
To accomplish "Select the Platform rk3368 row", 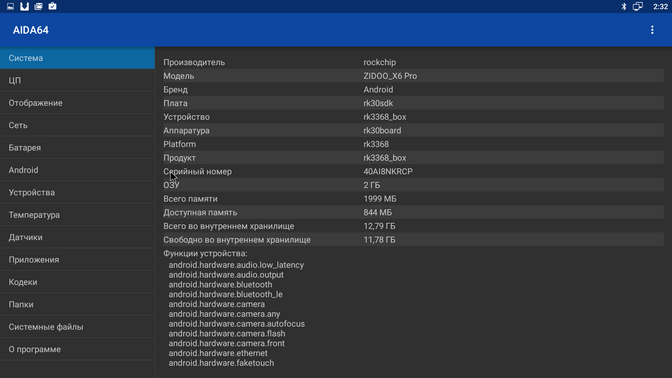I will click(413, 144).
